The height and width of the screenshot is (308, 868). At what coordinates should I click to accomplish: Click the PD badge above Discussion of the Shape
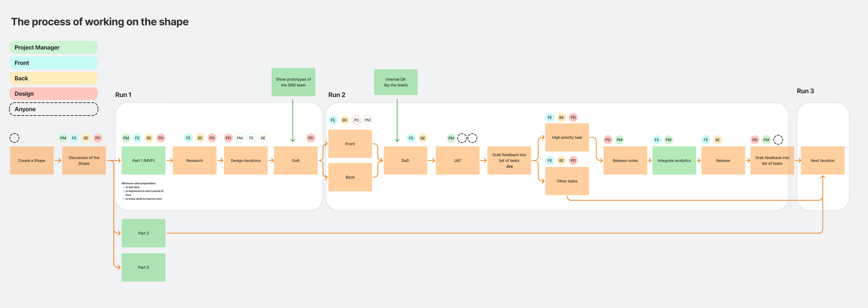pyautogui.click(x=98, y=138)
